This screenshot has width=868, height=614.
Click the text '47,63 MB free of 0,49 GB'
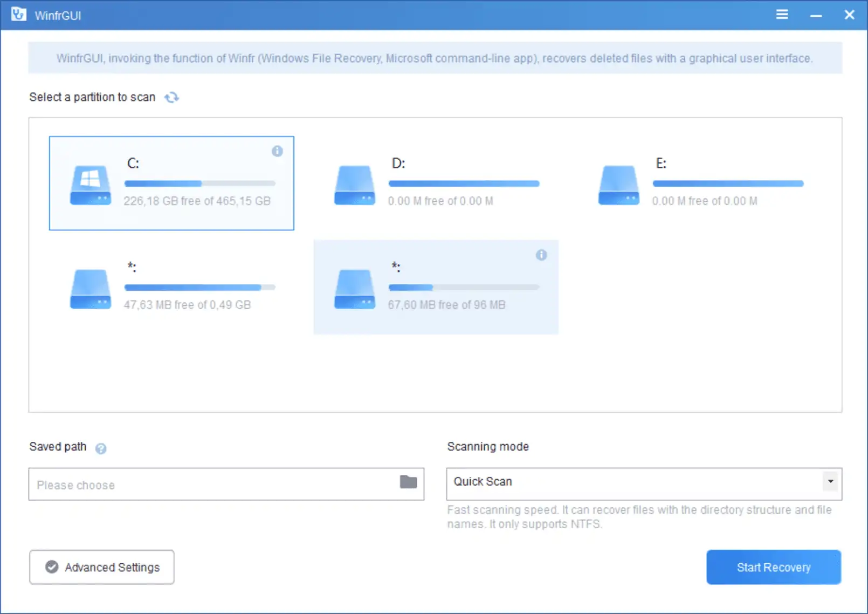[x=187, y=304]
